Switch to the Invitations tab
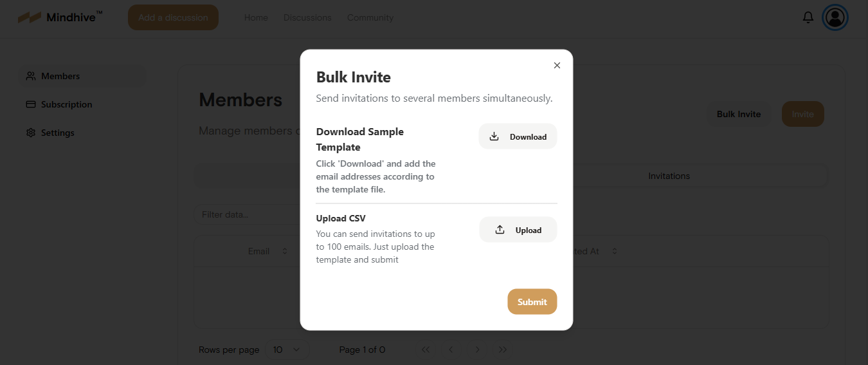Viewport: 868px width, 365px height. click(669, 176)
